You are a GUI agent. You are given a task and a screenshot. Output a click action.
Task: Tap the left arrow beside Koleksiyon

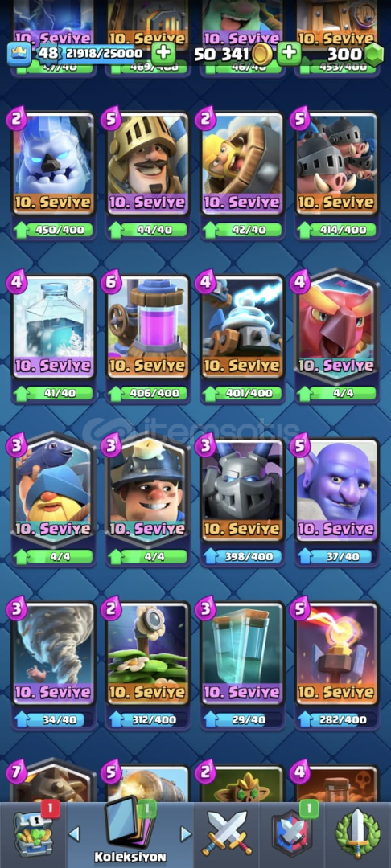pyautogui.click(x=74, y=833)
